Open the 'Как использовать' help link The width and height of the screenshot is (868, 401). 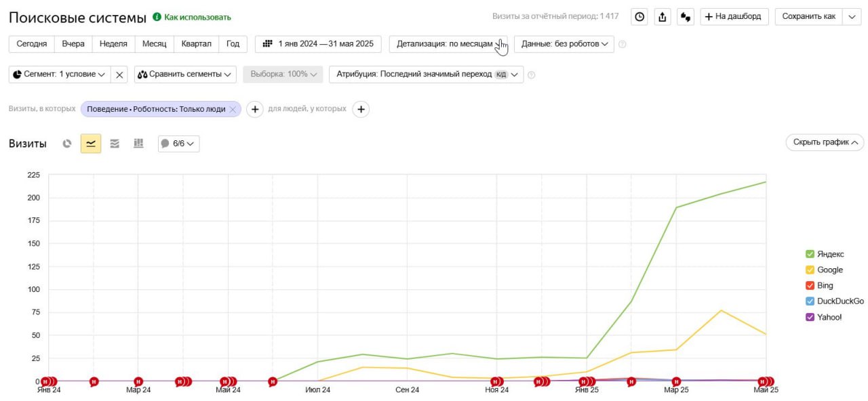point(192,17)
